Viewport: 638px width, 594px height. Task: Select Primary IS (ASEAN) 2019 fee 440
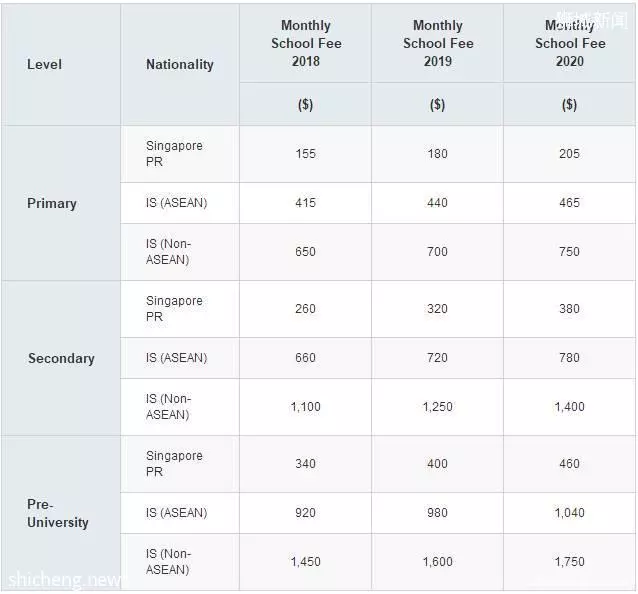[437, 203]
